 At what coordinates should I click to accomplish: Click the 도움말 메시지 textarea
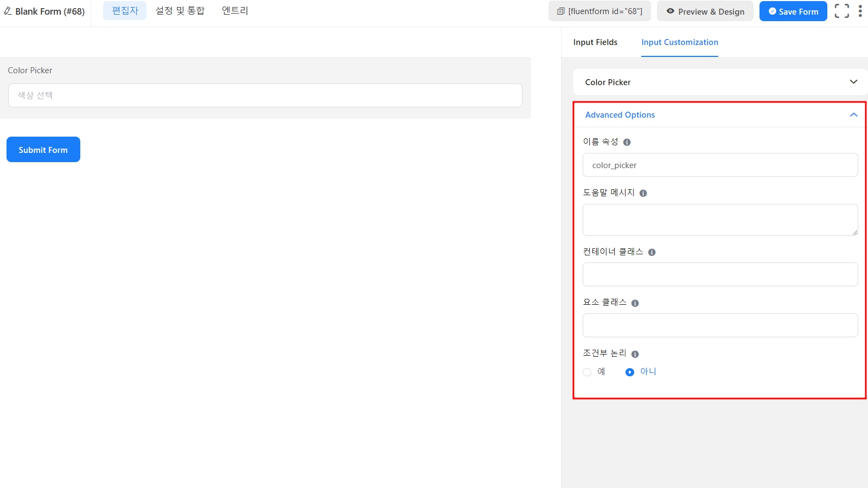coord(720,220)
